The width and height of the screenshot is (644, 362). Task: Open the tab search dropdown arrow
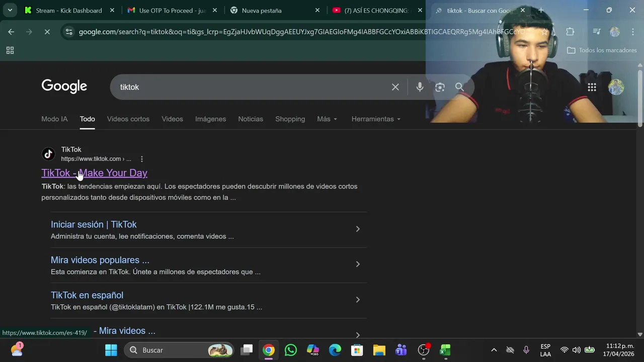click(10, 10)
